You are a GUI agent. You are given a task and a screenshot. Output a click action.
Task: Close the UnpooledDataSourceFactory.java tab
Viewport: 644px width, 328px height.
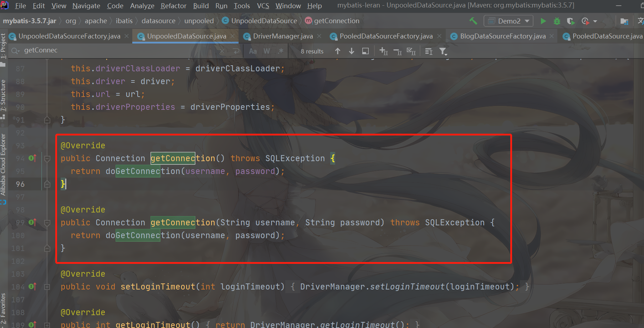pos(127,36)
